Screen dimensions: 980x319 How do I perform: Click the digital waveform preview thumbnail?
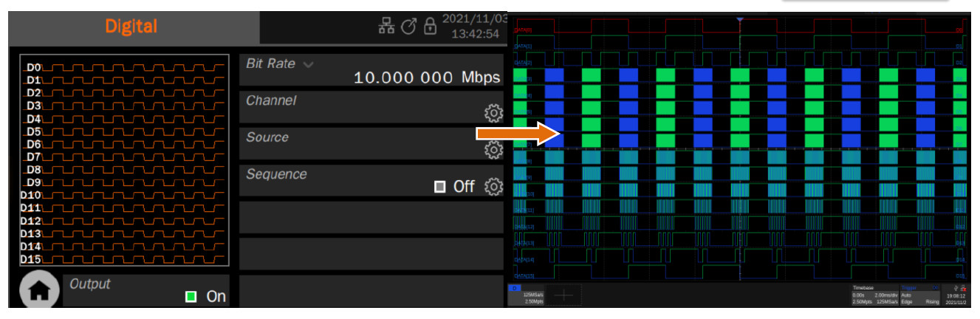(x=124, y=159)
